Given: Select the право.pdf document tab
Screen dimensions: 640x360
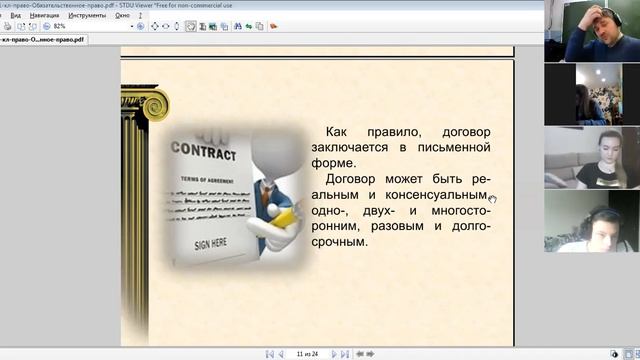Looking at the screenshot, I should 43,40.
